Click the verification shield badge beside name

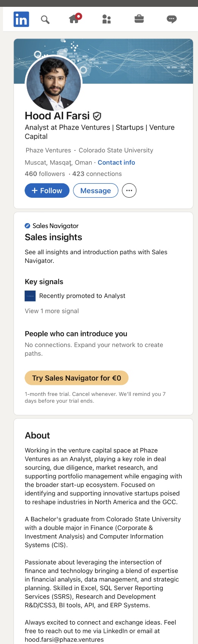[x=97, y=116]
